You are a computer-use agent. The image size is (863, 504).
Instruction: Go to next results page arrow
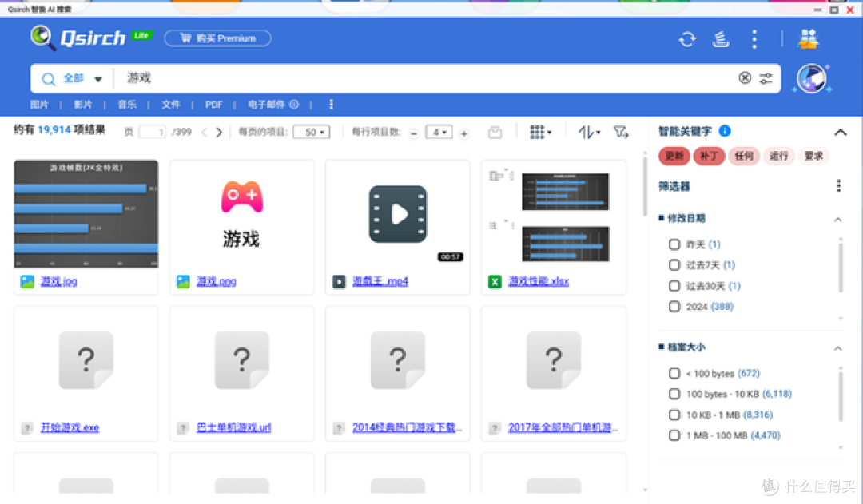click(219, 132)
